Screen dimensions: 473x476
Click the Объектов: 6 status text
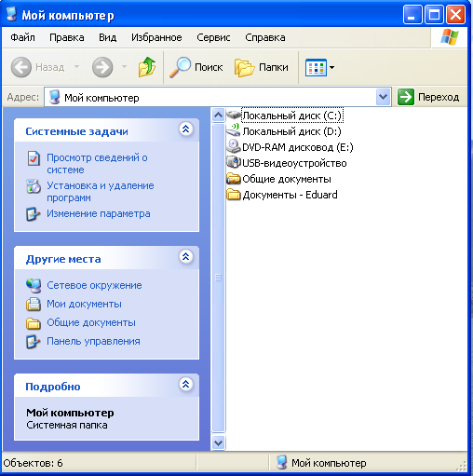click(33, 463)
